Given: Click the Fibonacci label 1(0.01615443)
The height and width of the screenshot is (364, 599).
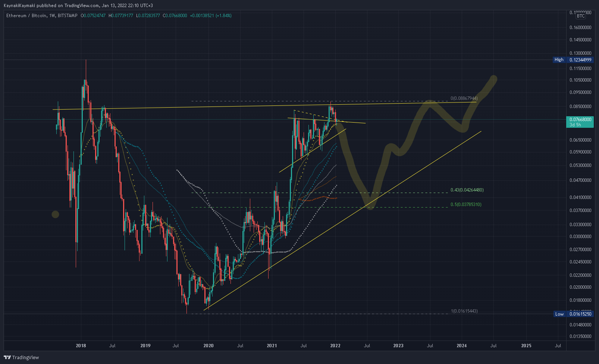Looking at the screenshot, I should point(464,311).
